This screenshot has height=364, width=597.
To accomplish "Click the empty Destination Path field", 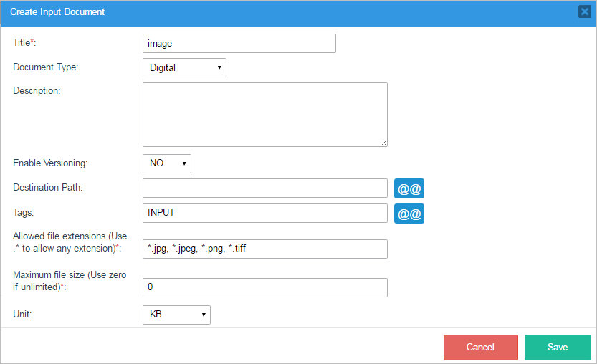I will click(x=264, y=188).
